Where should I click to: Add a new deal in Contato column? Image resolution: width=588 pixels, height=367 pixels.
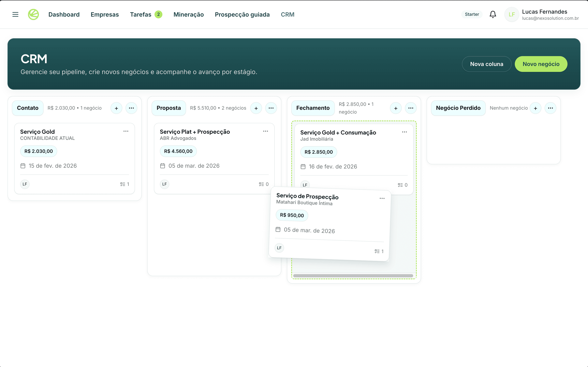tap(116, 108)
